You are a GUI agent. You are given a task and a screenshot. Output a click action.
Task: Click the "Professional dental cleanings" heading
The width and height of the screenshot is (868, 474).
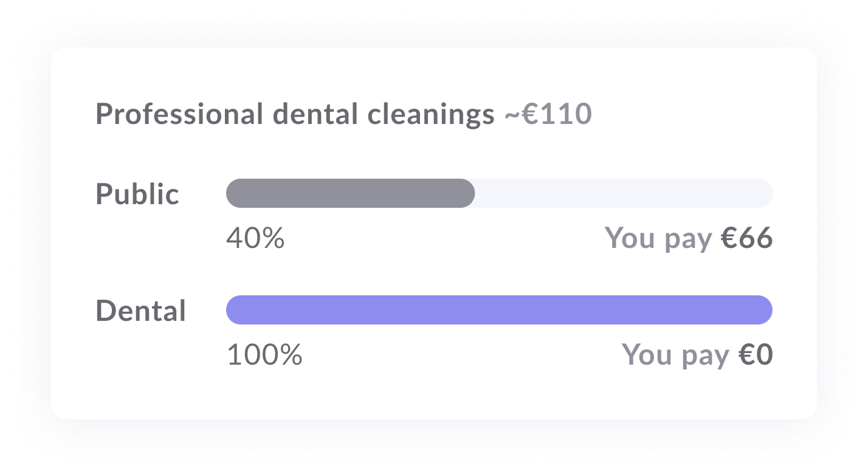tap(295, 114)
